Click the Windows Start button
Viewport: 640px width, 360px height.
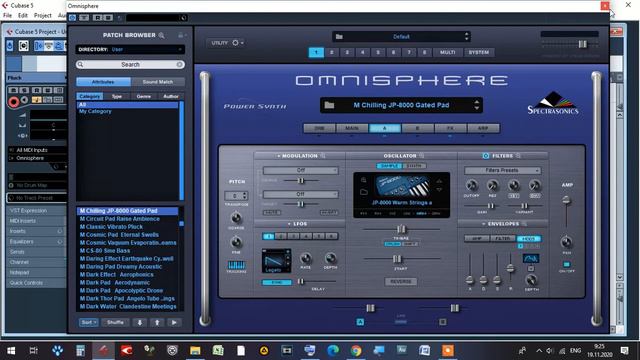11,351
